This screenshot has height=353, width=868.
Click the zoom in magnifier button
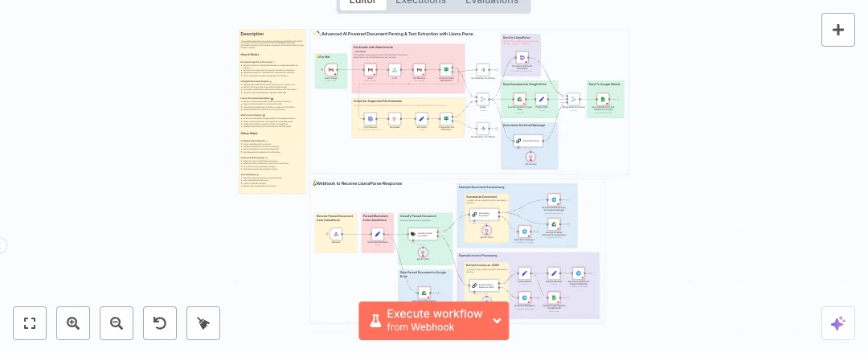point(73,323)
